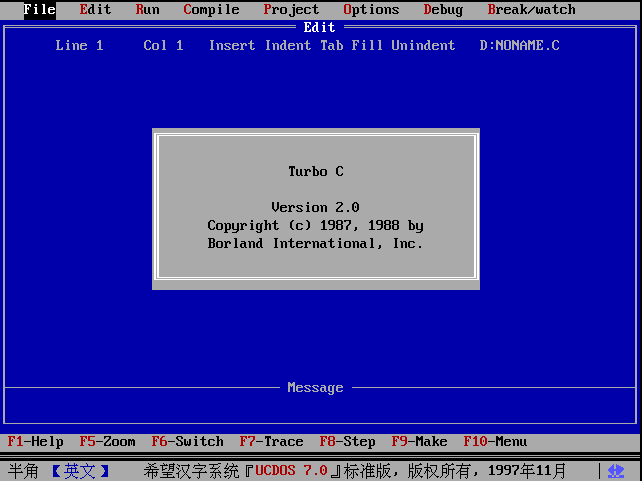This screenshot has height=481, width=642.
Task: Click the 英文 input mode indicator
Action: coord(80,471)
